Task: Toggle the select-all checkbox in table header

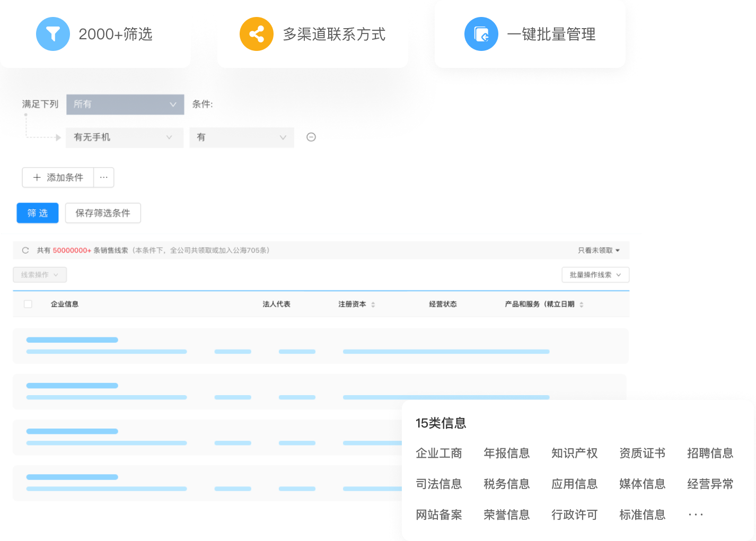Action: 28,304
